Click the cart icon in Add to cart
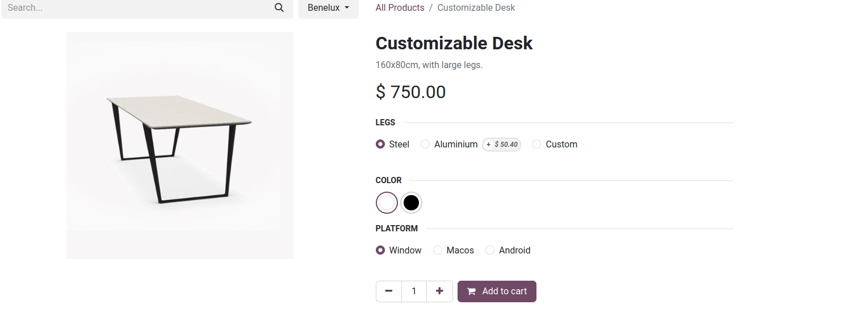 point(471,291)
